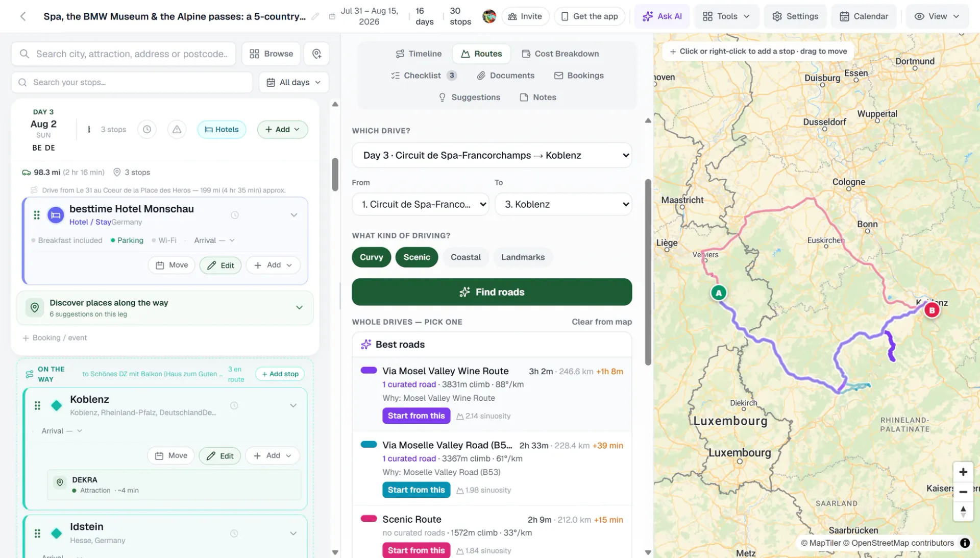Enable the Landmarks driving filter
Screen dimensions: 980x558
[523, 257]
